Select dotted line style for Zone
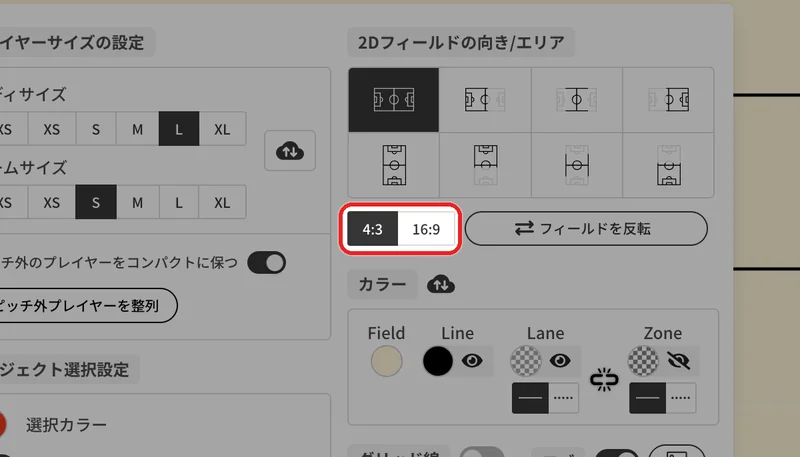 tap(681, 398)
